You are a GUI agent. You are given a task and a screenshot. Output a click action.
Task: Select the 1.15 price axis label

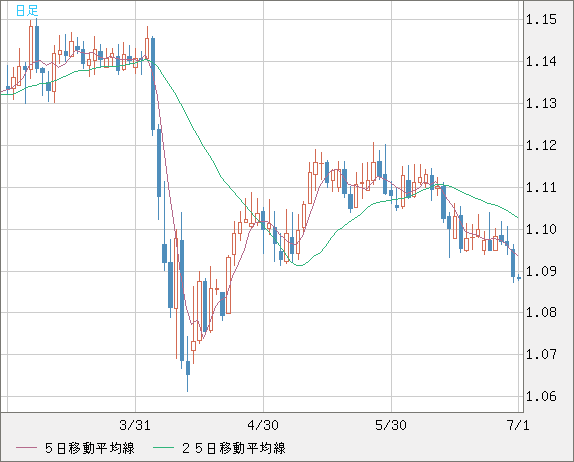click(x=541, y=19)
